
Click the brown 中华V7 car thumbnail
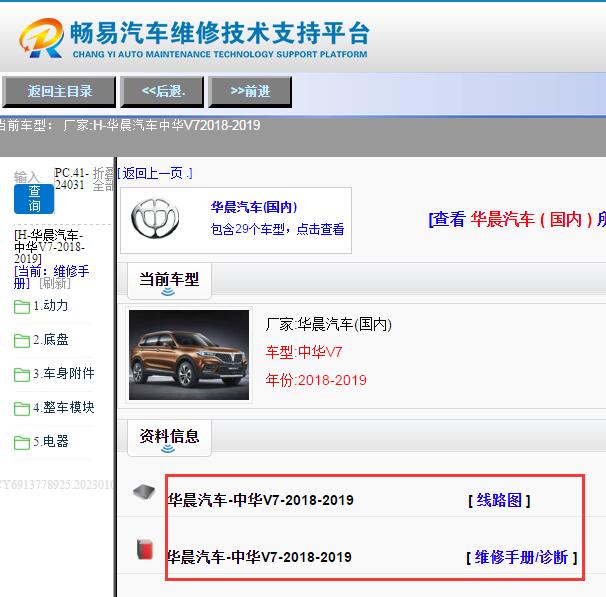coord(189,355)
